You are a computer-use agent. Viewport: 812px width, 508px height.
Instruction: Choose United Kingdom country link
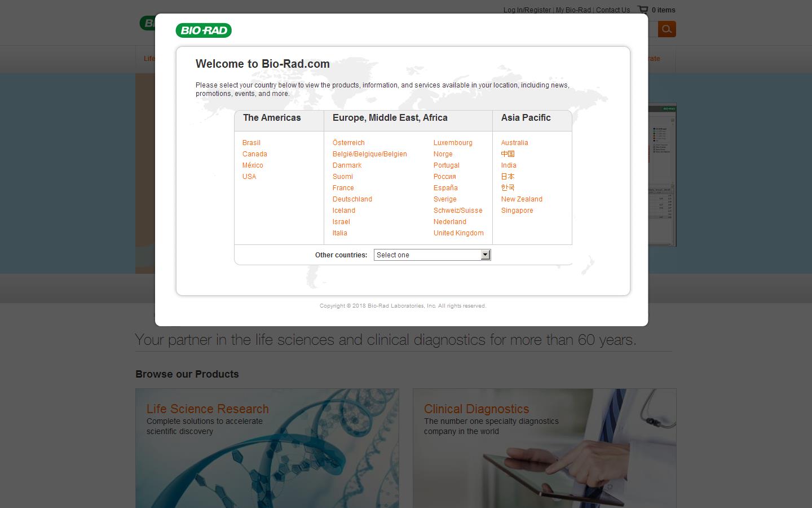(x=458, y=233)
